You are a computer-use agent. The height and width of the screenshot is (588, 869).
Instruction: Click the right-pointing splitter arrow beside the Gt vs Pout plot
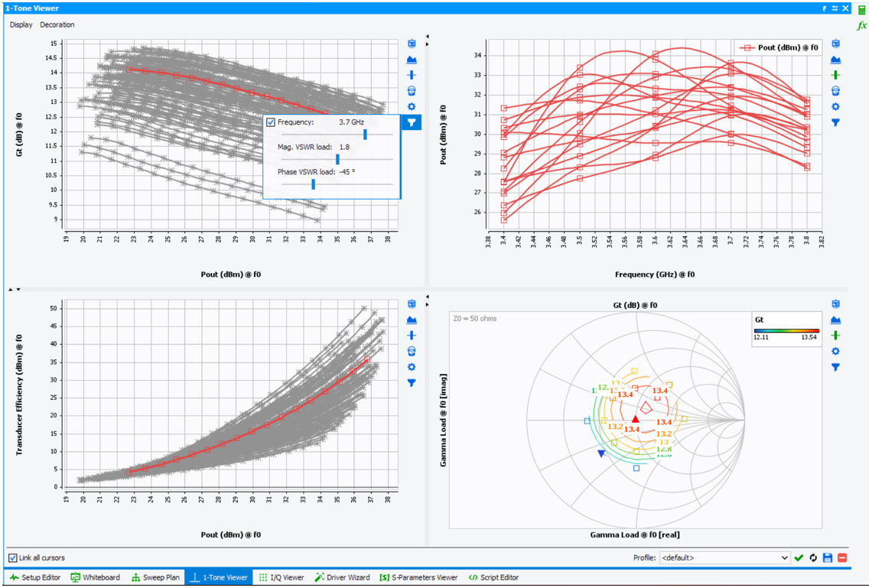click(428, 44)
